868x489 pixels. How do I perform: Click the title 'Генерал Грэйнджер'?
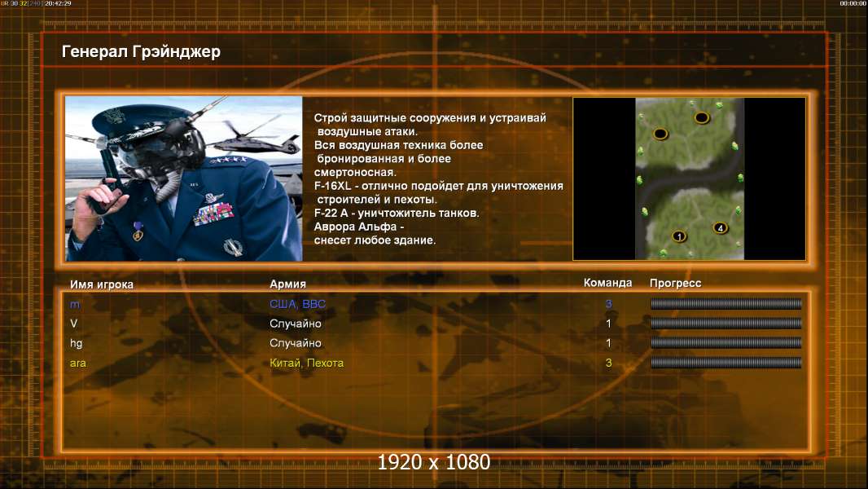click(141, 51)
